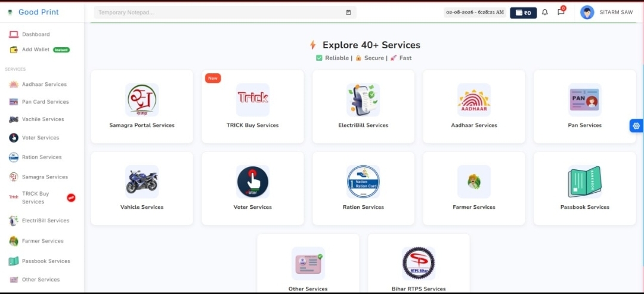Click the Good Print brand title
The image size is (644, 294).
click(39, 13)
